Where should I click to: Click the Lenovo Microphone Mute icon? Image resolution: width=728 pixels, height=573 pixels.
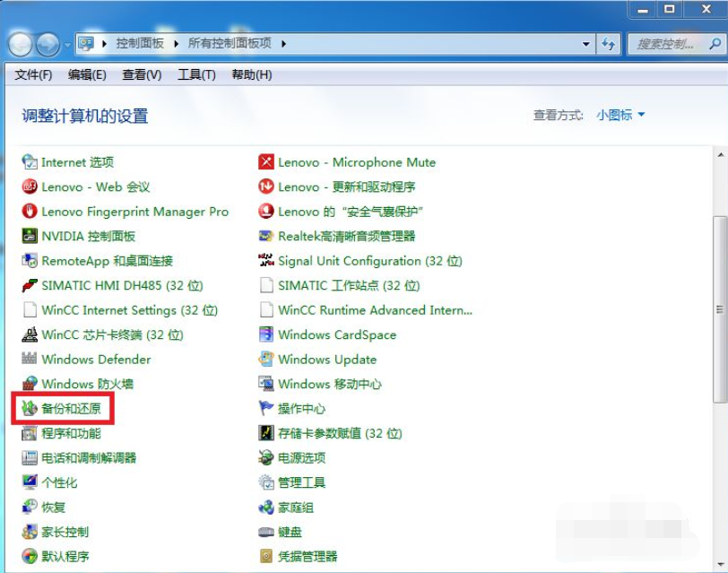(x=266, y=162)
